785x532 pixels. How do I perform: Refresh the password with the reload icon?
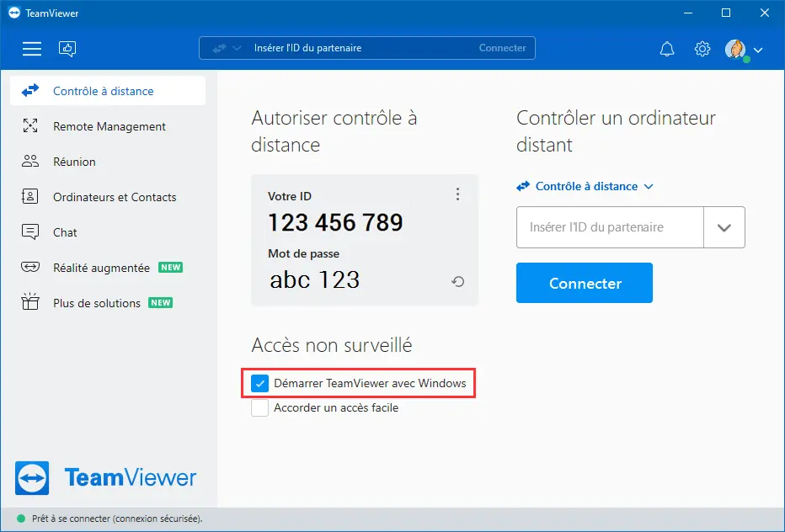coord(457,282)
